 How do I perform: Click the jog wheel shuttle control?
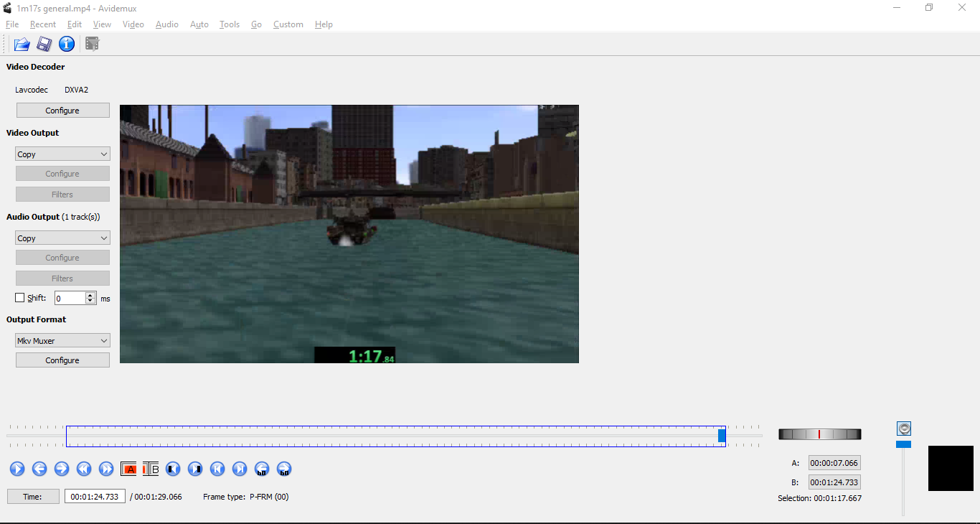tap(819, 434)
